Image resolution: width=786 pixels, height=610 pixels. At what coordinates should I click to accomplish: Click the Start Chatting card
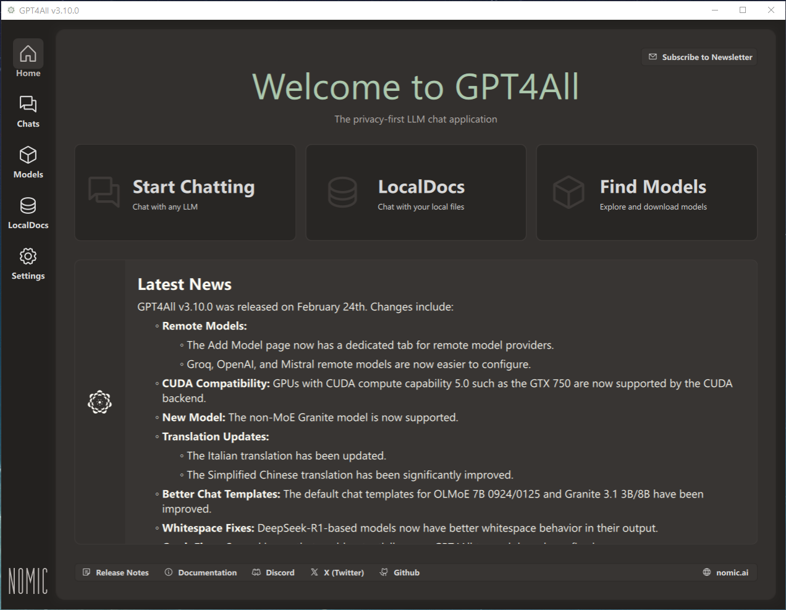coord(185,193)
